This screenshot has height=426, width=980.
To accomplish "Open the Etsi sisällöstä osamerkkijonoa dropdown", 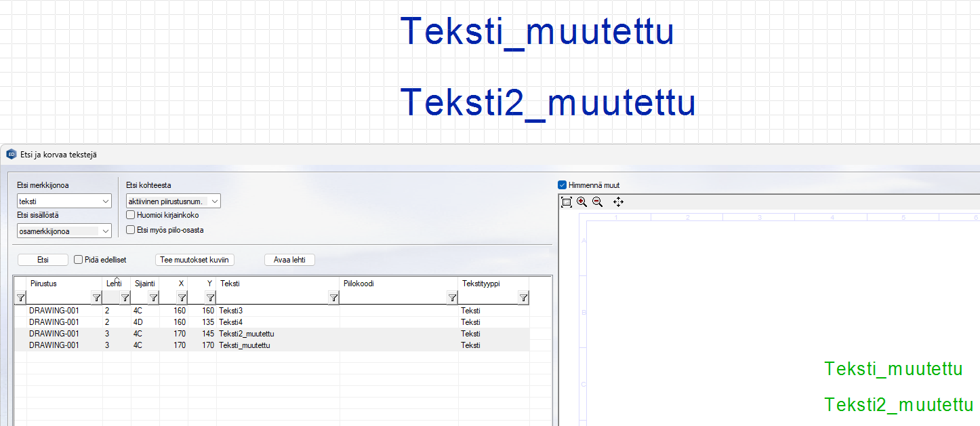I will [x=106, y=231].
